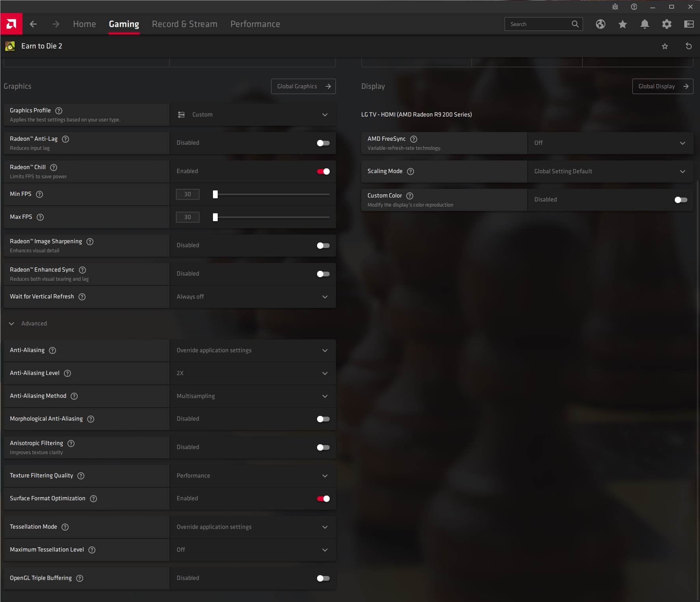Viewport: 700px width, 602px height.
Task: Enable OpenGL Triple Buffering toggle
Action: click(x=323, y=578)
